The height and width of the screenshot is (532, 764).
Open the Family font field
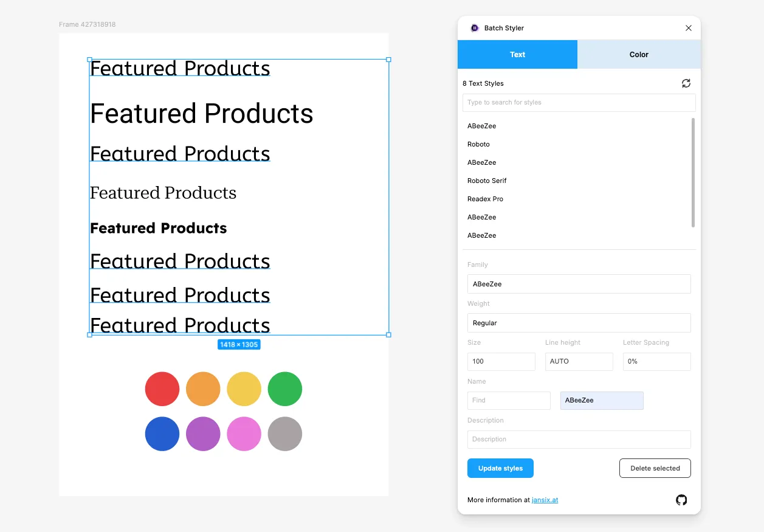point(579,284)
